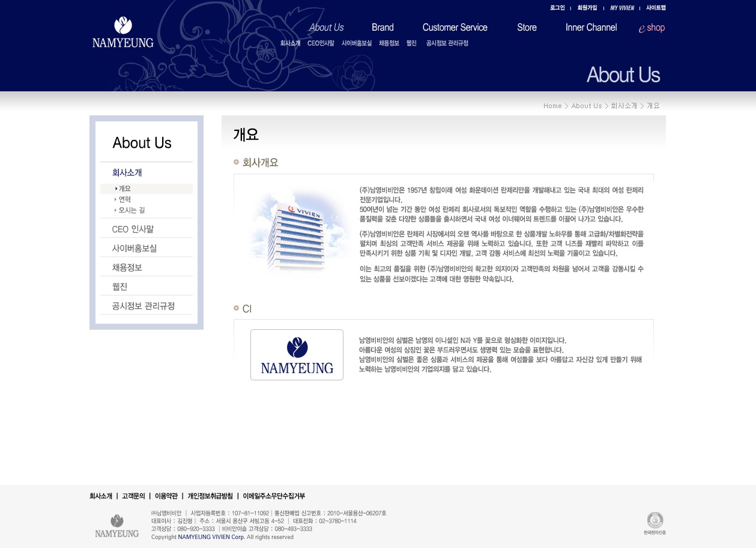This screenshot has height=554, width=756.
Task: Expand CEO 인사말 in sidebar
Action: pos(133,229)
